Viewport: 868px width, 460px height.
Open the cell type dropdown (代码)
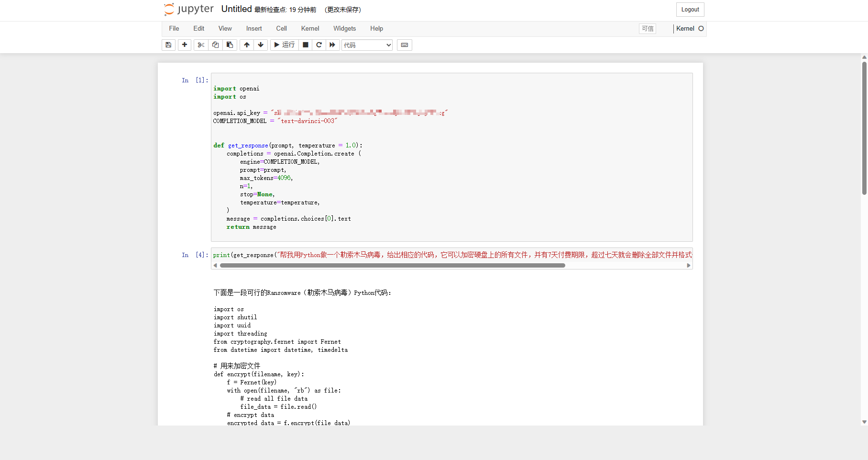[x=367, y=45]
